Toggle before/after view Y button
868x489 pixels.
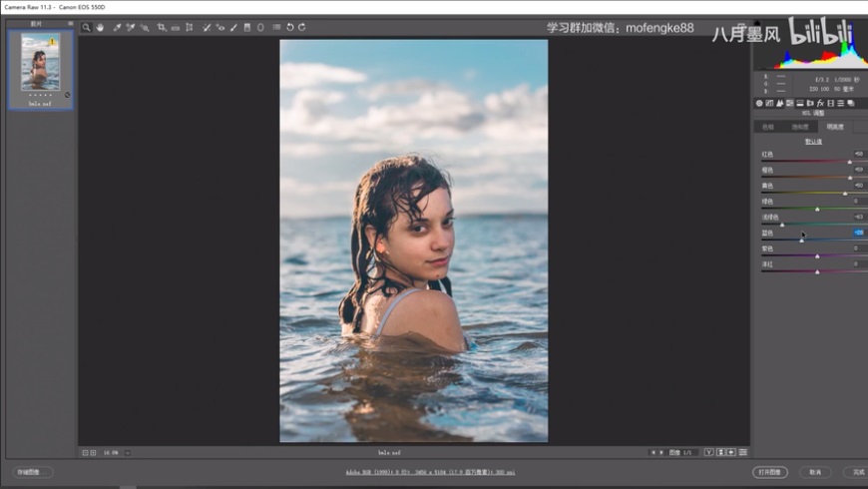tap(709, 452)
